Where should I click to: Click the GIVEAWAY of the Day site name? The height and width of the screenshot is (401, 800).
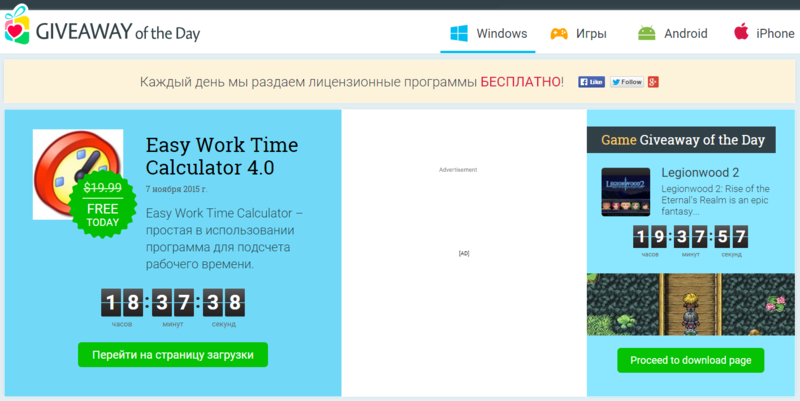coord(118,33)
